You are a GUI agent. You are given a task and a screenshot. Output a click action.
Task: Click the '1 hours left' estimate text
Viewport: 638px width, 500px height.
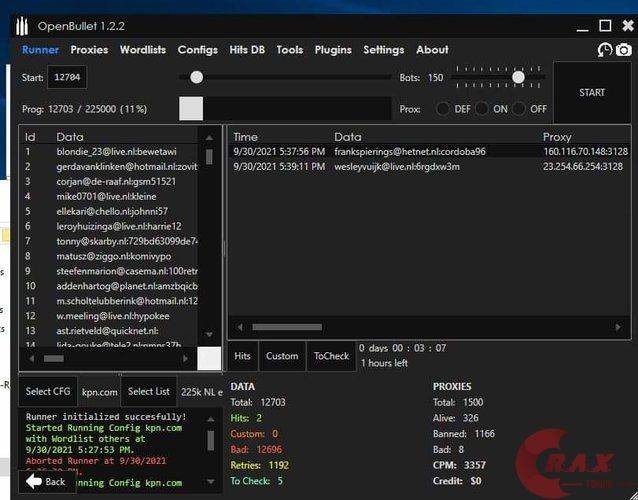[384, 363]
